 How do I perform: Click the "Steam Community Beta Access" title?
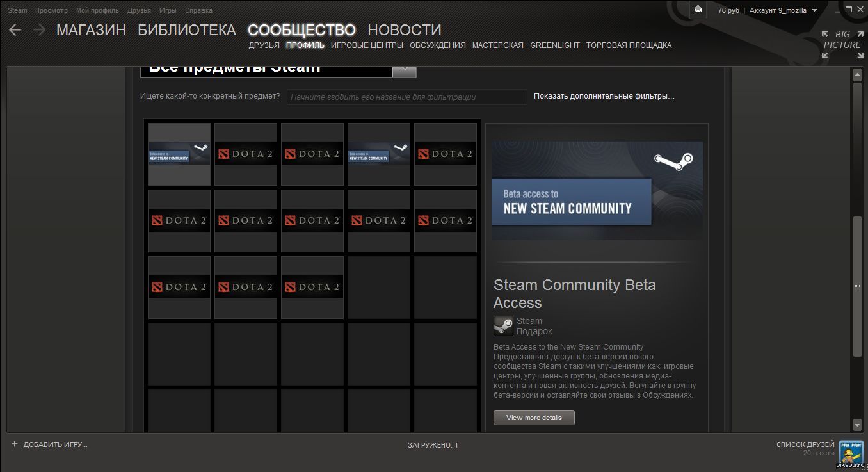(x=575, y=294)
